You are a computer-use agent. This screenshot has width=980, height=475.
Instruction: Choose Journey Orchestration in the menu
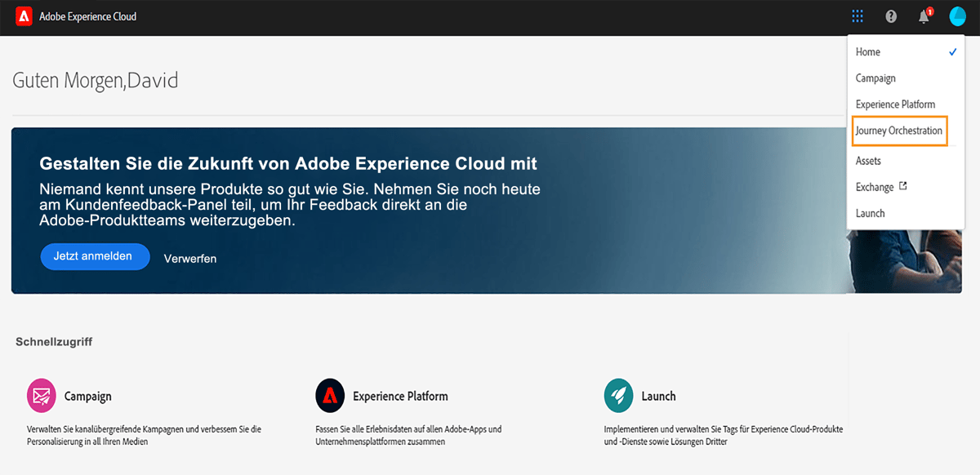[899, 131]
